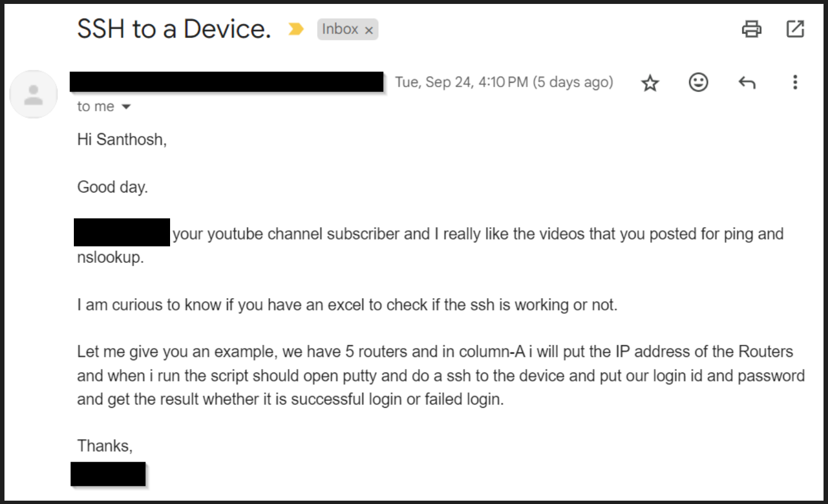Click the "to me" recipient text
828x504 pixels.
pyautogui.click(x=95, y=106)
